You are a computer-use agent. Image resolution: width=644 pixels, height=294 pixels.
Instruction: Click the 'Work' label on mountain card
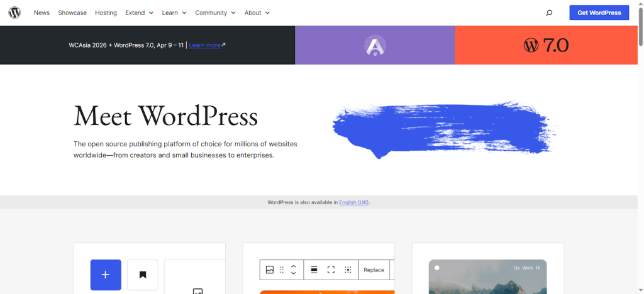coord(528,268)
